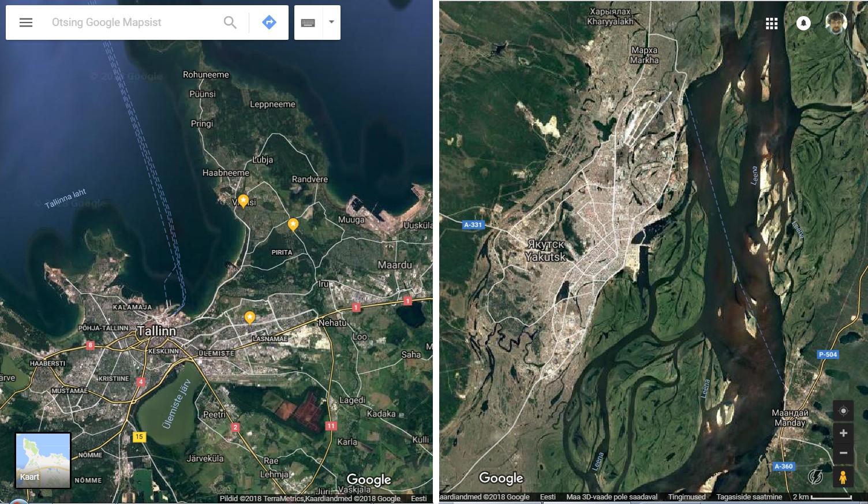Toggle the 3D globe view icon
The image size is (868, 504).
pyautogui.click(x=815, y=477)
